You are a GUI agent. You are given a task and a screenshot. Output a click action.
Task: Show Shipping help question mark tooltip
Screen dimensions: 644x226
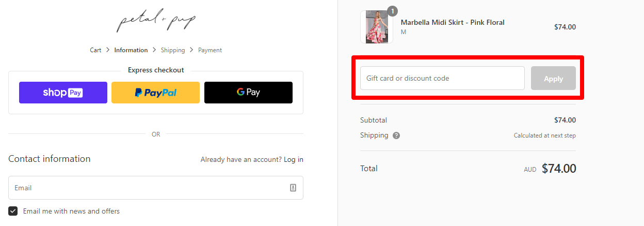tap(396, 135)
